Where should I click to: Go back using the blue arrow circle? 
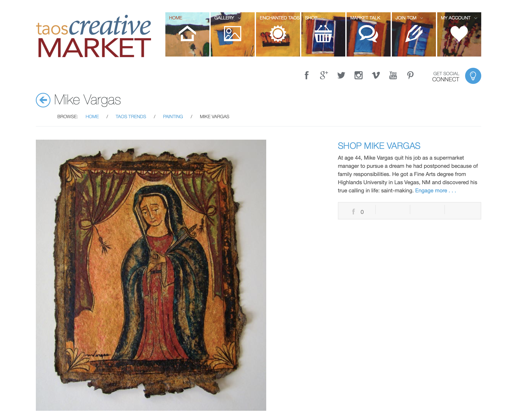(x=43, y=100)
